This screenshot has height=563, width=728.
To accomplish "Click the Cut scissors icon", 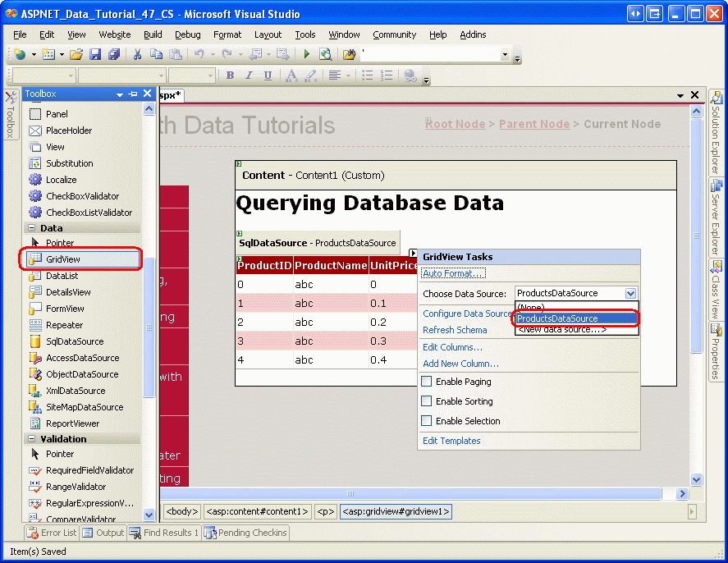I will pyautogui.click(x=137, y=54).
